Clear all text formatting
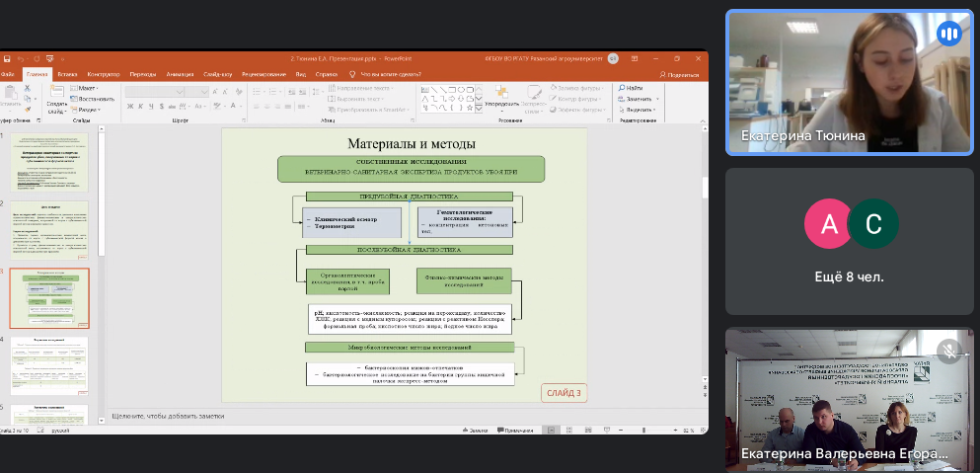 tap(238, 92)
